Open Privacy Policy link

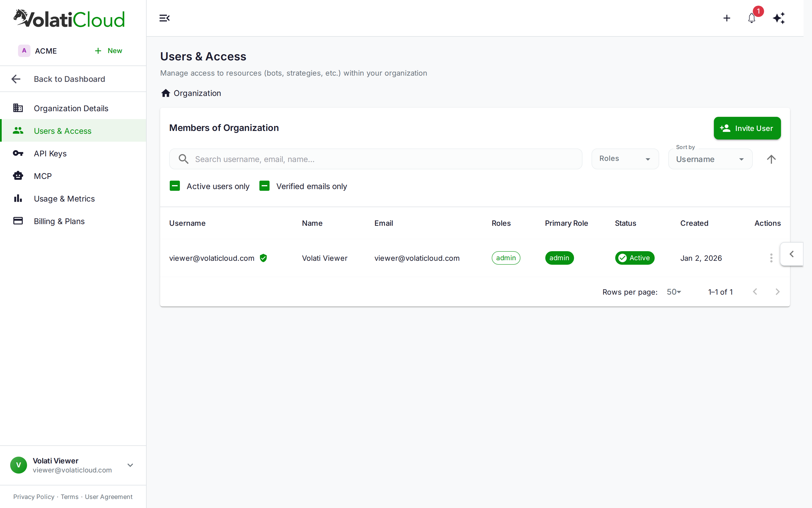34,497
